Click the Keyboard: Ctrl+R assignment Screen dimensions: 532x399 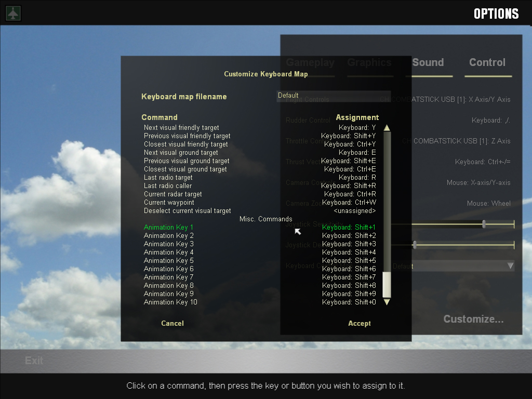(x=350, y=194)
